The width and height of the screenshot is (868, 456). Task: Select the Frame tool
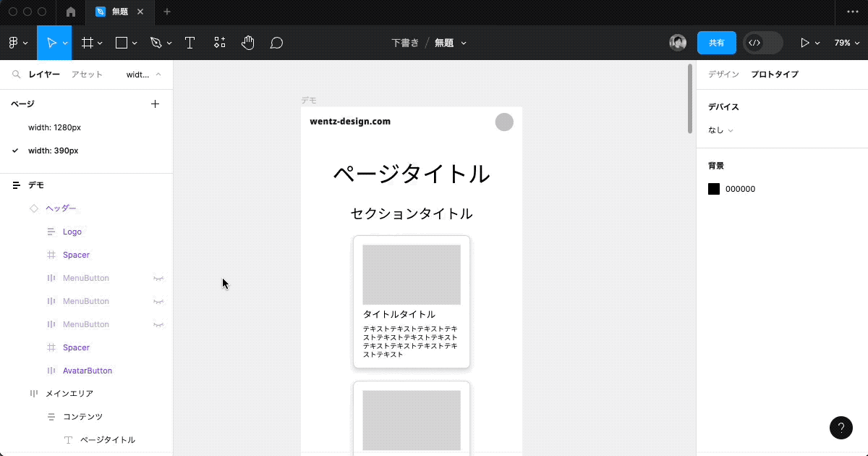[87, 43]
